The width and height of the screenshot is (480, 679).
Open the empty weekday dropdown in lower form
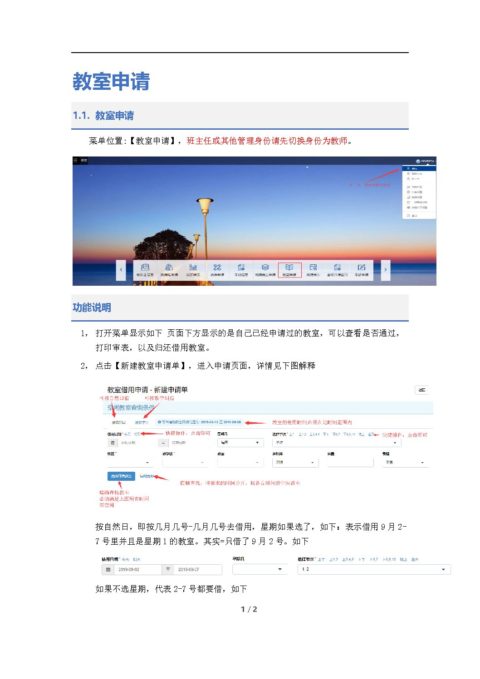click(259, 569)
